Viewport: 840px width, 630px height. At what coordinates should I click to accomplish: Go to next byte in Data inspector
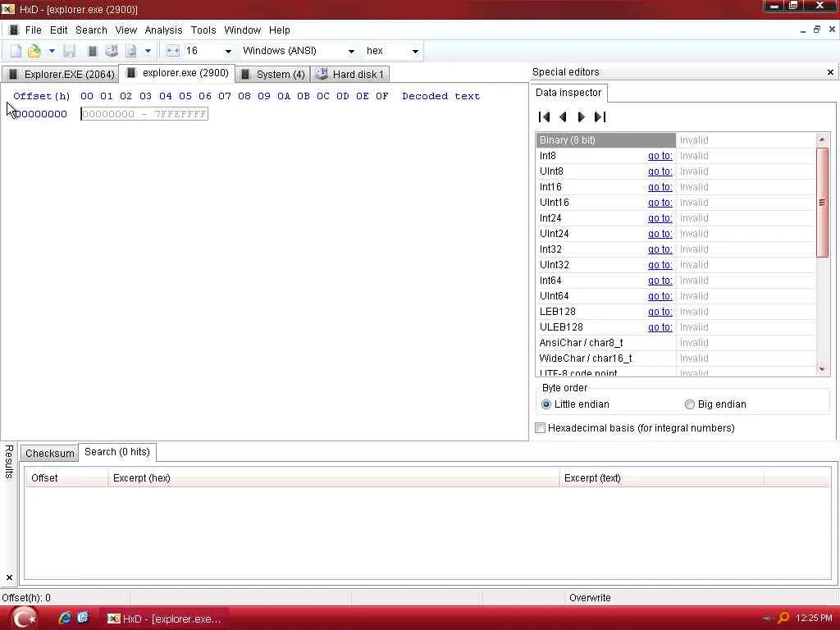tap(582, 116)
